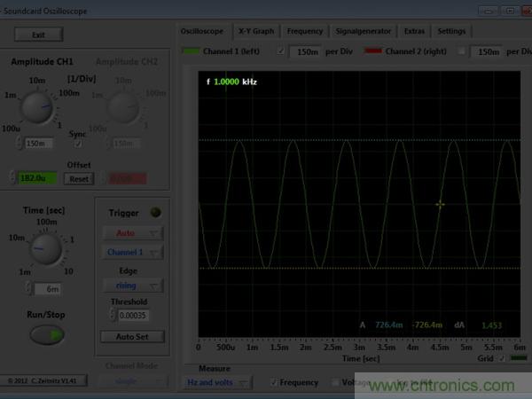
Task: Click the Run/Stop button
Action: pos(48,334)
